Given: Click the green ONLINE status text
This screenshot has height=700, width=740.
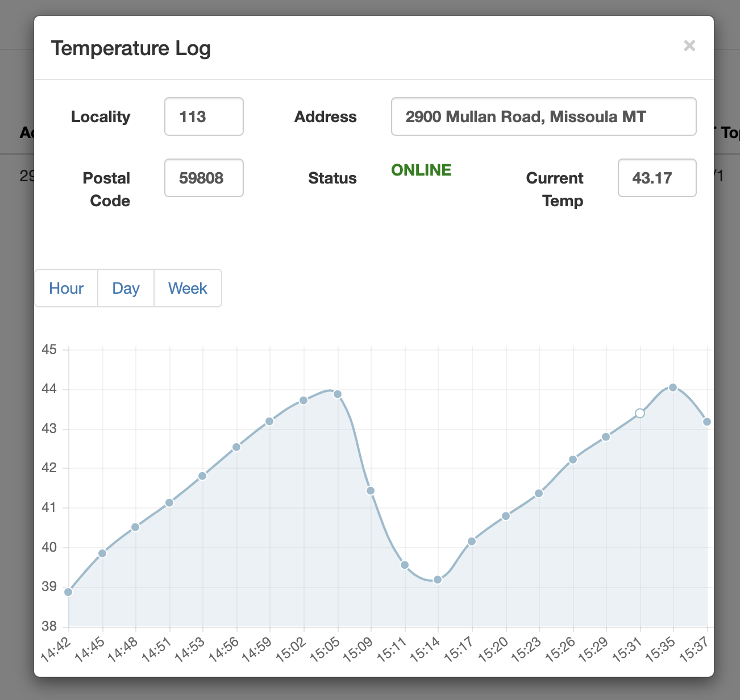Looking at the screenshot, I should pos(421,170).
